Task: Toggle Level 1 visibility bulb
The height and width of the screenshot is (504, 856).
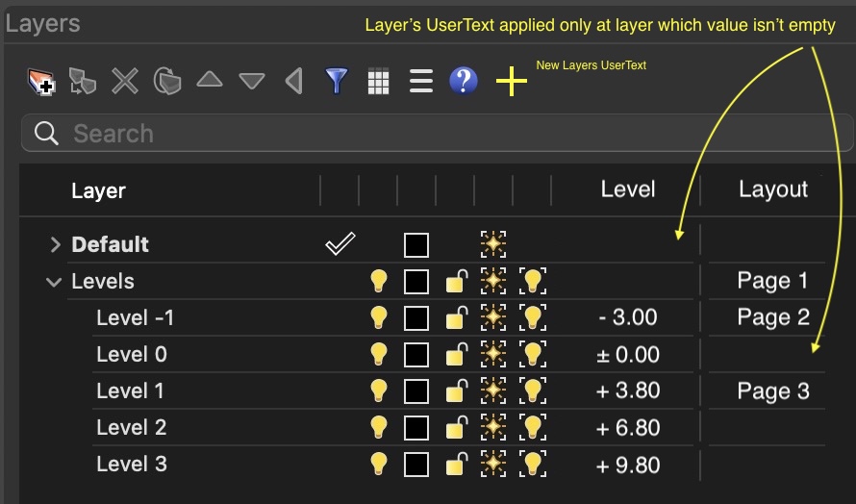Action: (x=378, y=391)
